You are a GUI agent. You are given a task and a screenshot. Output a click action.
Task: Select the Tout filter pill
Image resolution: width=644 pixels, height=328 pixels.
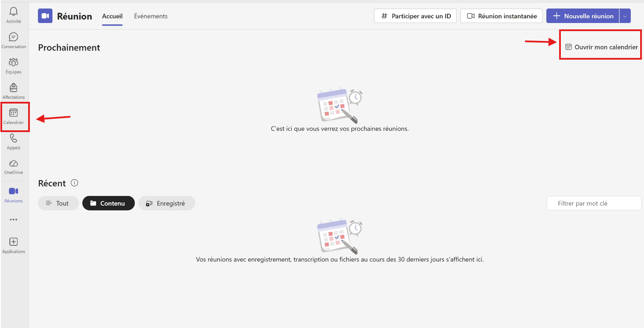coord(58,203)
